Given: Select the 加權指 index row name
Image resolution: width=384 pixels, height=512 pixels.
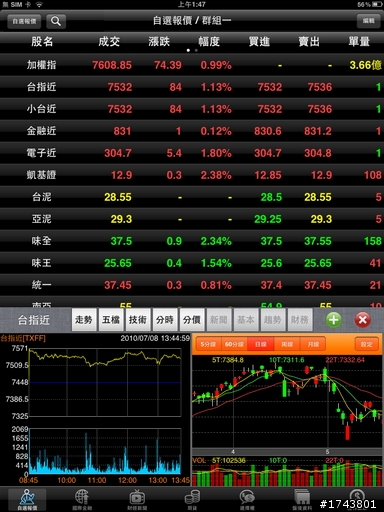Looking at the screenshot, I should click(x=41, y=65).
